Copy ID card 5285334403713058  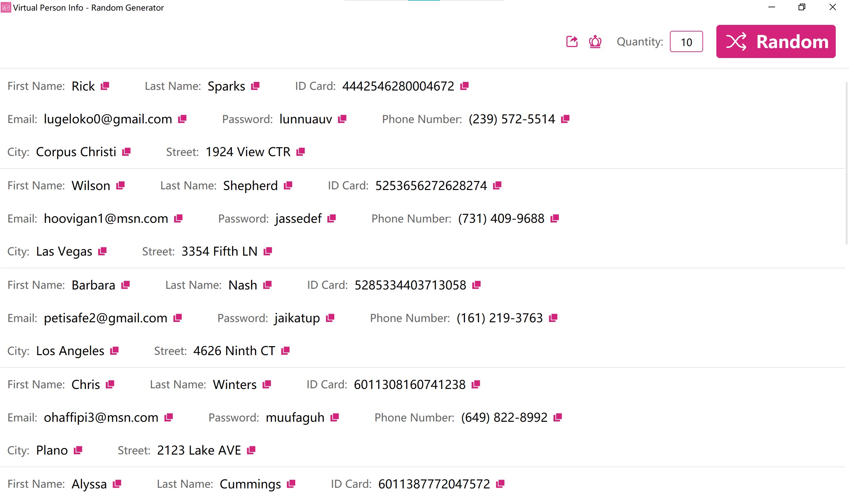pyautogui.click(x=477, y=284)
